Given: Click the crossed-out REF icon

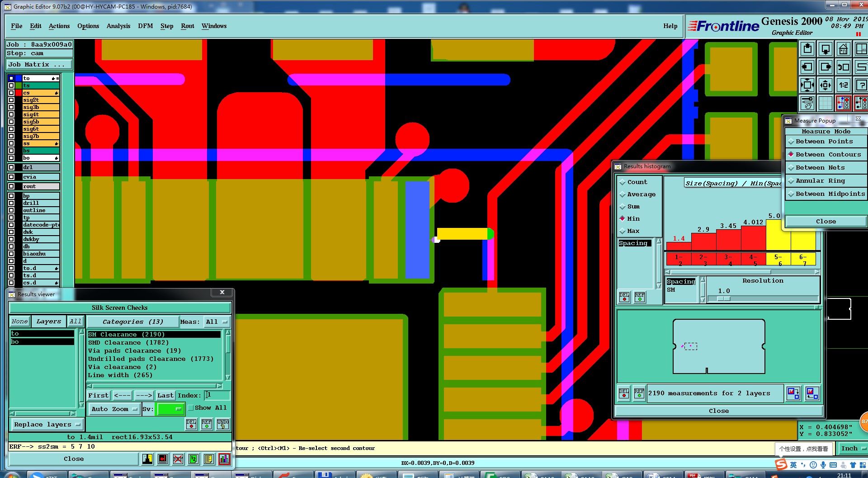Looking at the screenshot, I should pyautogui.click(x=178, y=459).
